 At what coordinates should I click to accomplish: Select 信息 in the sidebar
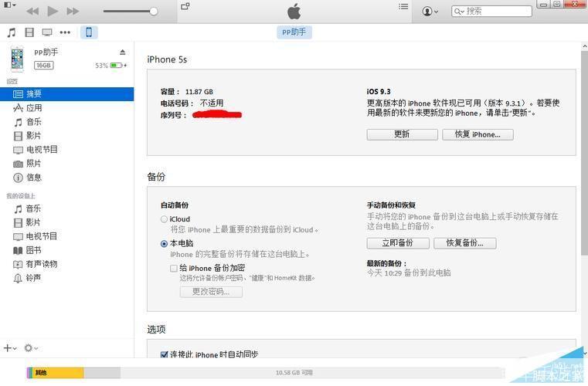coord(66,178)
